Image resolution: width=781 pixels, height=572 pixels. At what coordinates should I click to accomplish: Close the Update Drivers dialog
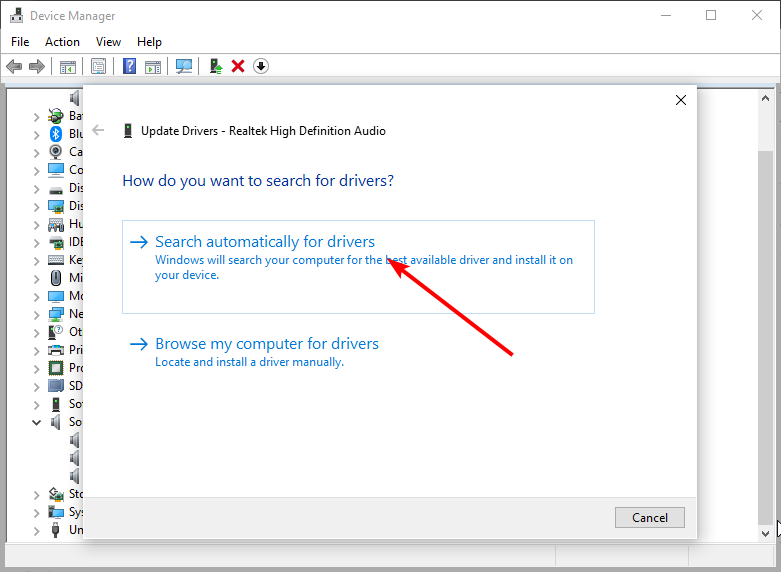click(681, 100)
